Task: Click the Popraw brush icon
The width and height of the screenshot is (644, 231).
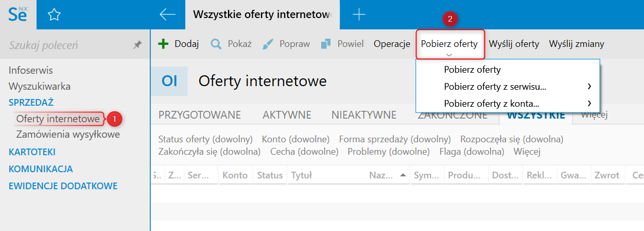Action: click(x=268, y=44)
